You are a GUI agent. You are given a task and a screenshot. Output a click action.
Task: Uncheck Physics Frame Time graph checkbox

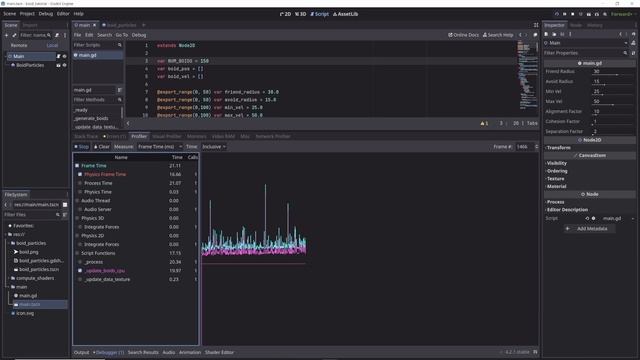80,174
